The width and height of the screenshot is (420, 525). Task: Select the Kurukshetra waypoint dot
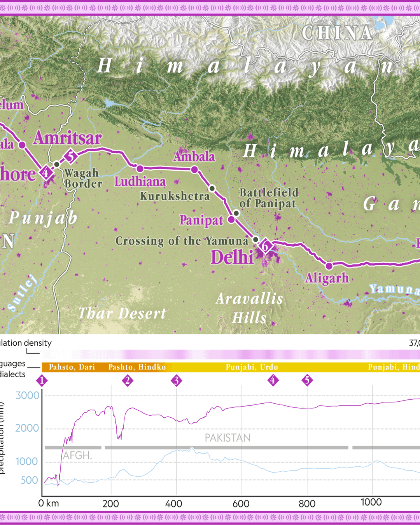[x=212, y=189]
